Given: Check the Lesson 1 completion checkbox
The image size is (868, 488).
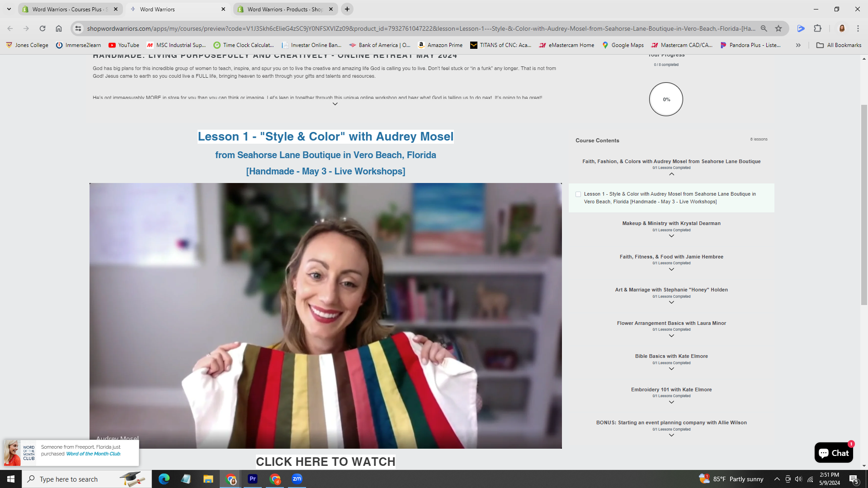Looking at the screenshot, I should click(x=578, y=194).
